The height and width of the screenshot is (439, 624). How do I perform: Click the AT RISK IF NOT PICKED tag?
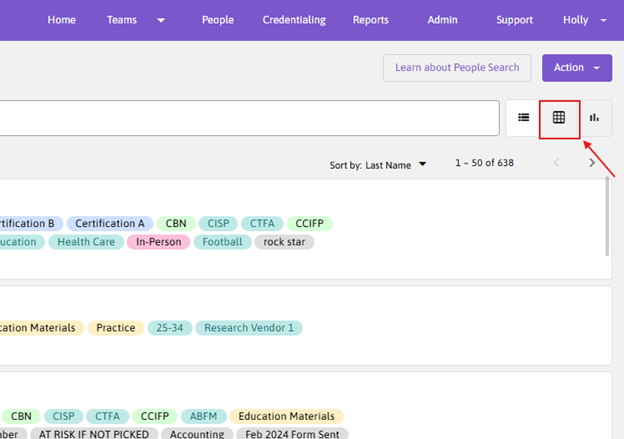pyautogui.click(x=94, y=433)
